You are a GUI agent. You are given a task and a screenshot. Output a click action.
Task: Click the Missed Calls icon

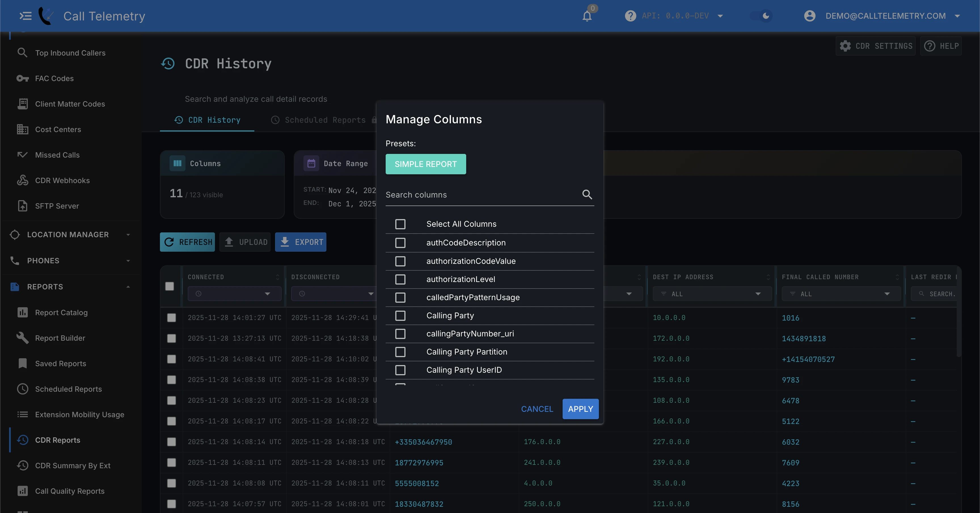click(x=22, y=155)
